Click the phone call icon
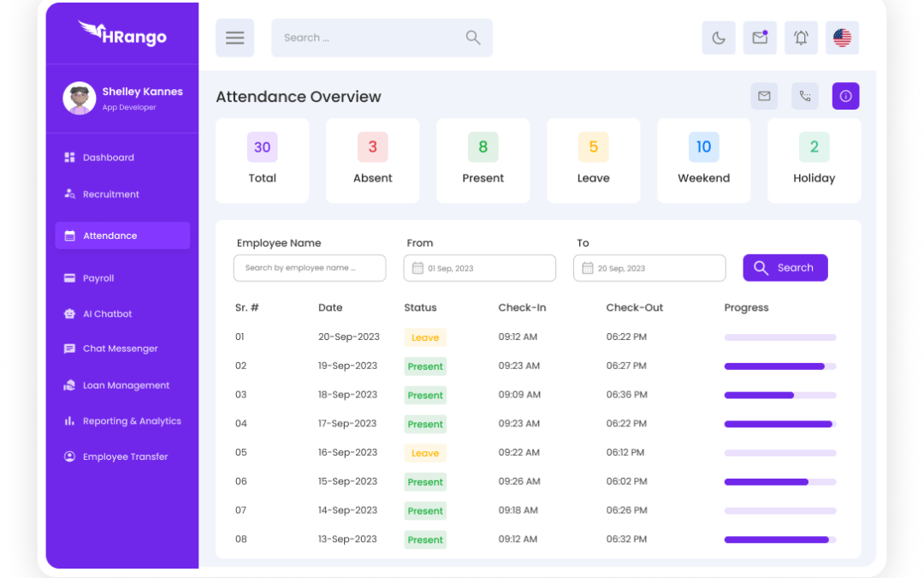Image resolution: width=924 pixels, height=578 pixels. coord(805,96)
